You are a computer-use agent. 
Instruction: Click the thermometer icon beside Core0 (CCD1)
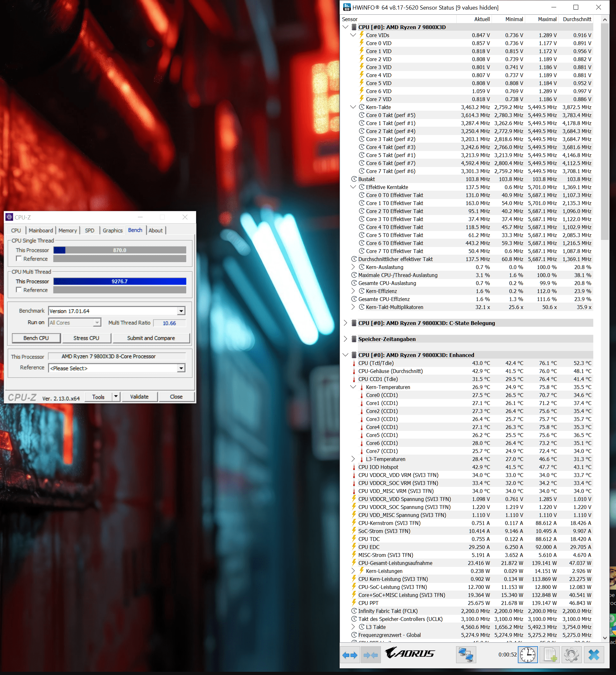[x=361, y=395]
